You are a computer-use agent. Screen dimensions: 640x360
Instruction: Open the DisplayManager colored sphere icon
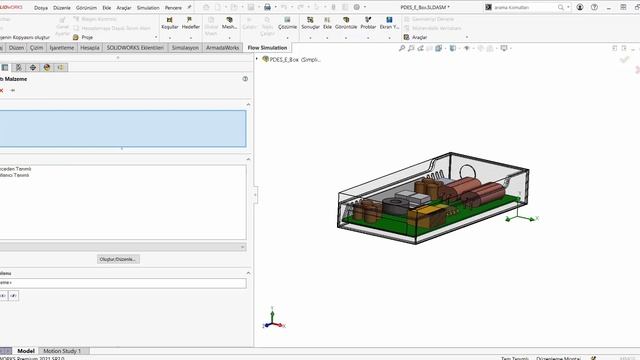click(x=47, y=67)
